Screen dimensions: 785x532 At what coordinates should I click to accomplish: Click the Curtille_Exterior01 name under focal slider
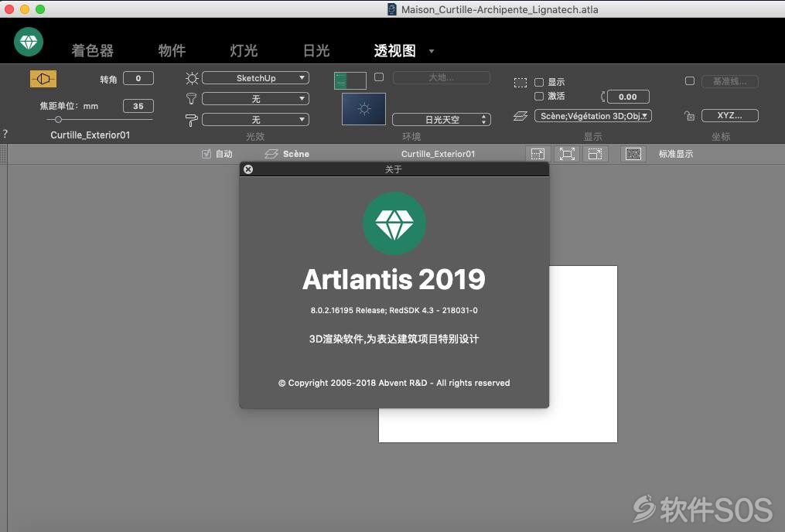click(90, 135)
